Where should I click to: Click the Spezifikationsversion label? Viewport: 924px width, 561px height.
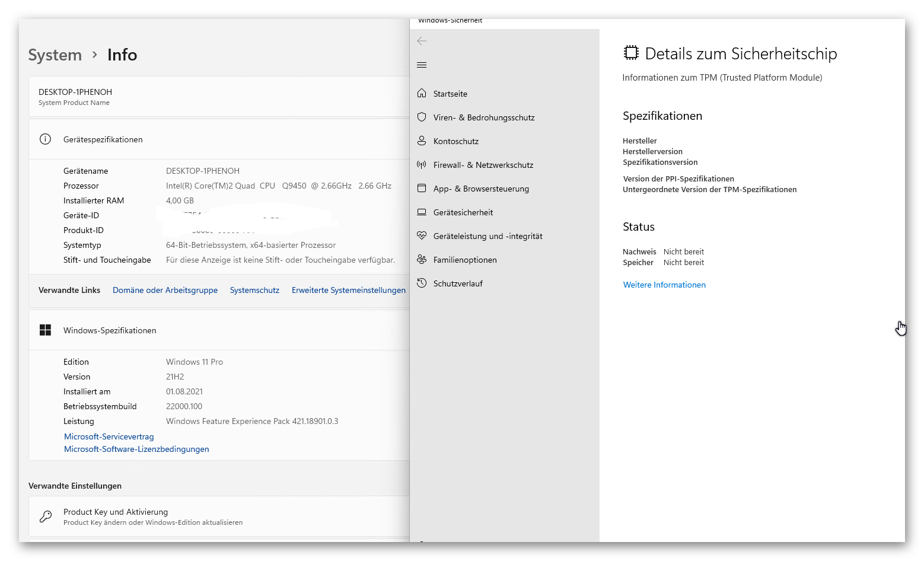[660, 162]
